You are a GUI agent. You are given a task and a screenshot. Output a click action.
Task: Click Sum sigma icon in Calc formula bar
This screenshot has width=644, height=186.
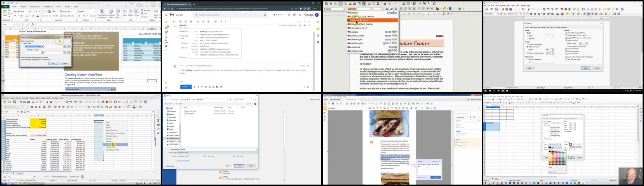pos(25,111)
